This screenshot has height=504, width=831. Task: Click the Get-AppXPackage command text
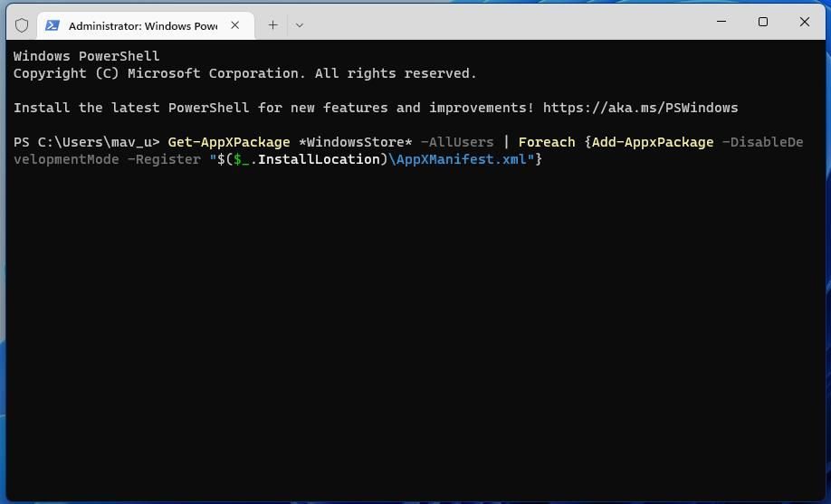point(229,142)
